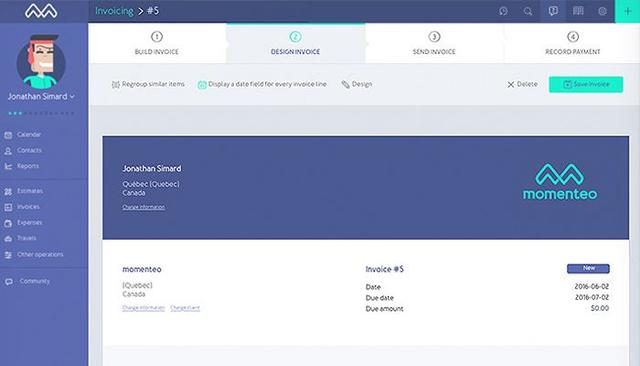Go to Record Payment step 4
This screenshot has height=366, width=640.
pos(573,43)
